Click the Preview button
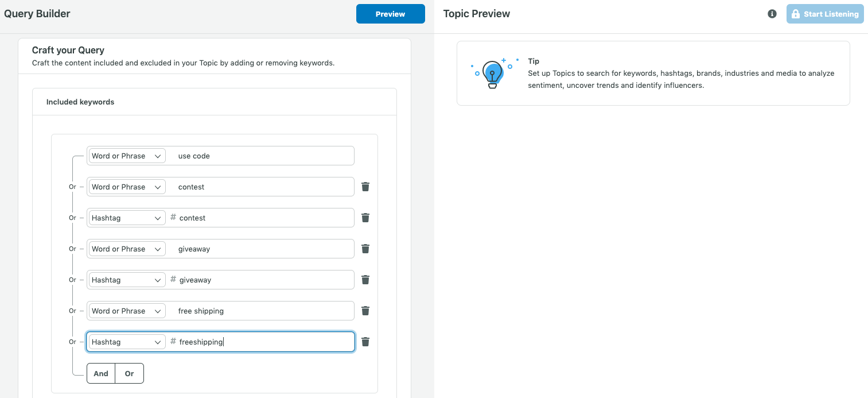868x398 pixels. (x=391, y=13)
